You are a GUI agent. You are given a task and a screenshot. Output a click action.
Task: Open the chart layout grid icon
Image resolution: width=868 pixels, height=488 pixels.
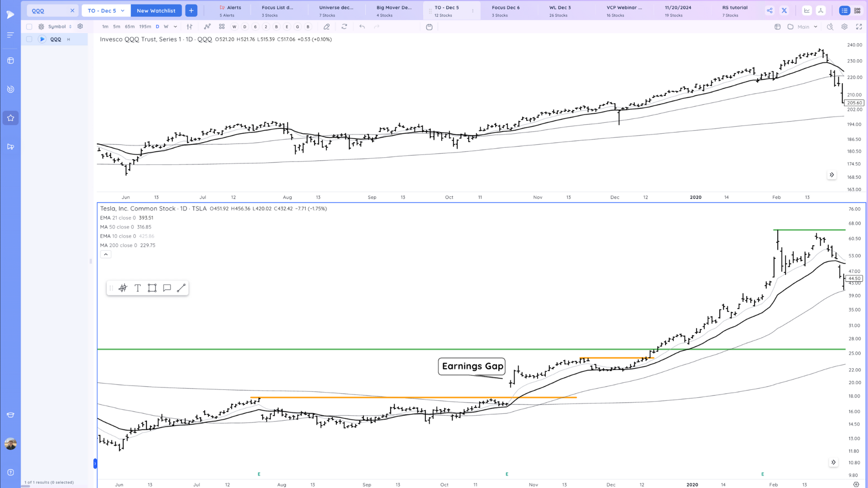(222, 27)
